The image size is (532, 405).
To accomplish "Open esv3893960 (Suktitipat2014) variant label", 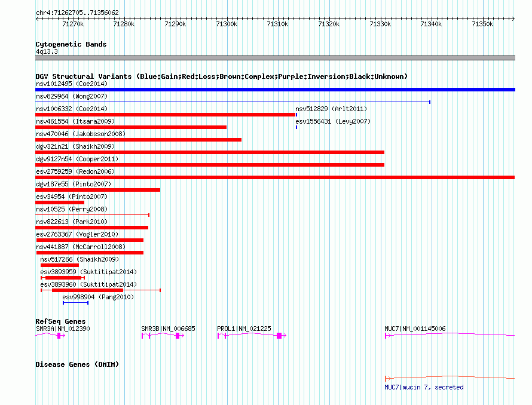I will click(88, 284).
